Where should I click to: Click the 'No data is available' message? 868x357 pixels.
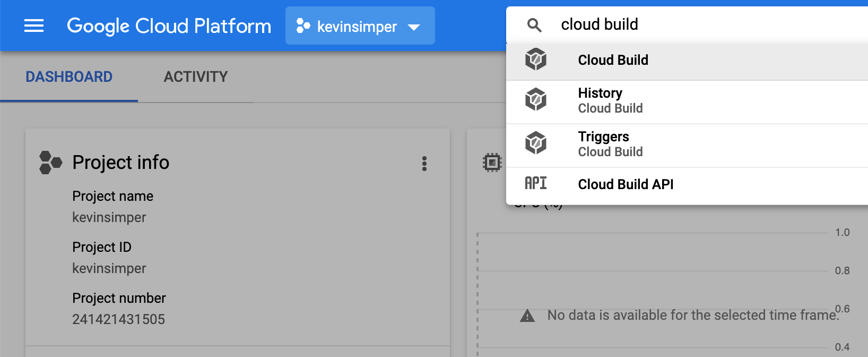click(693, 316)
